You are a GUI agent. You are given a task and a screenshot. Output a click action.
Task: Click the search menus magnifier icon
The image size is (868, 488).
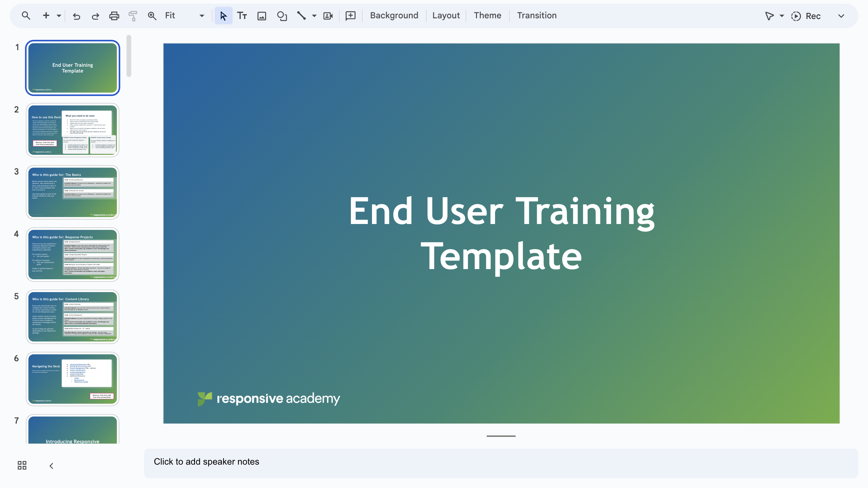[26, 16]
